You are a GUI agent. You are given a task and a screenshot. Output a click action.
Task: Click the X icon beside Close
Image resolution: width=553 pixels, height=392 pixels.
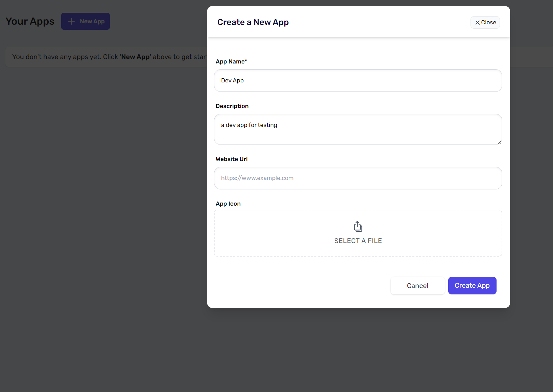pos(477,23)
